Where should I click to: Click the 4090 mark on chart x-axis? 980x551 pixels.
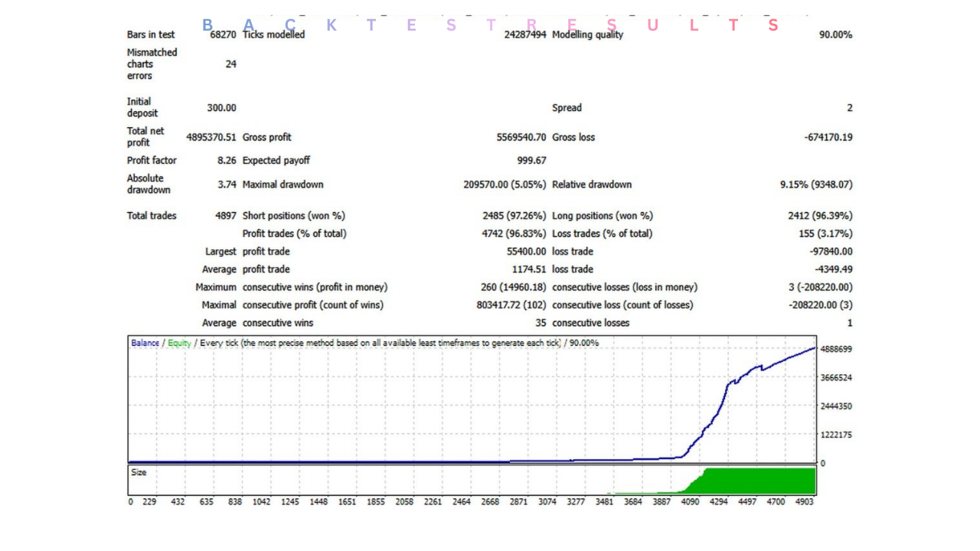(x=691, y=502)
